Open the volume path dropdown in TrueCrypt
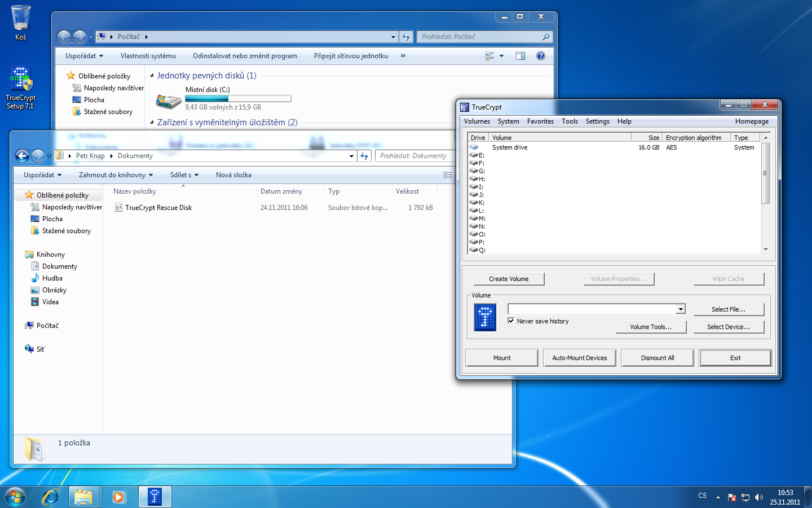This screenshot has height=508, width=812. 681,309
